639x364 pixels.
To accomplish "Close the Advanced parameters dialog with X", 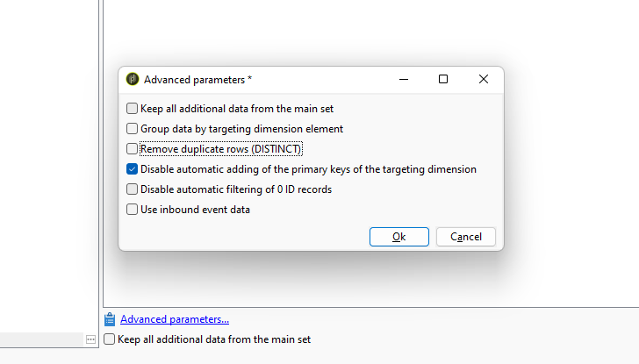I will point(484,80).
